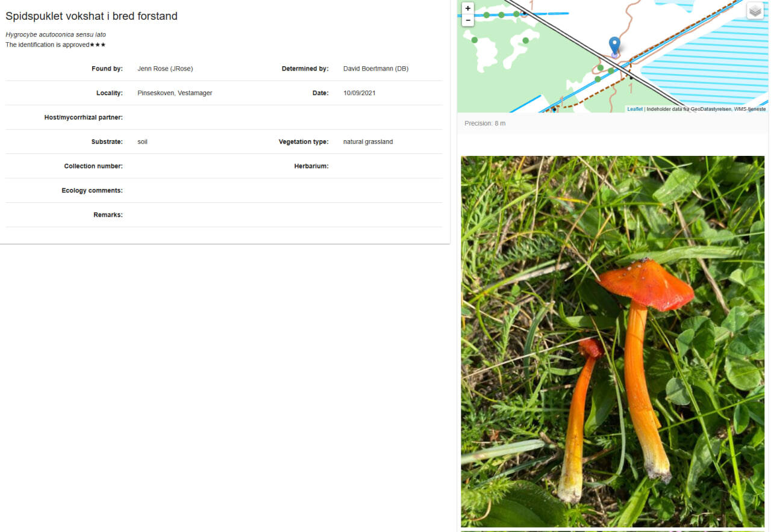Click the blue location marker pin
The image size is (771, 532).
tap(614, 45)
